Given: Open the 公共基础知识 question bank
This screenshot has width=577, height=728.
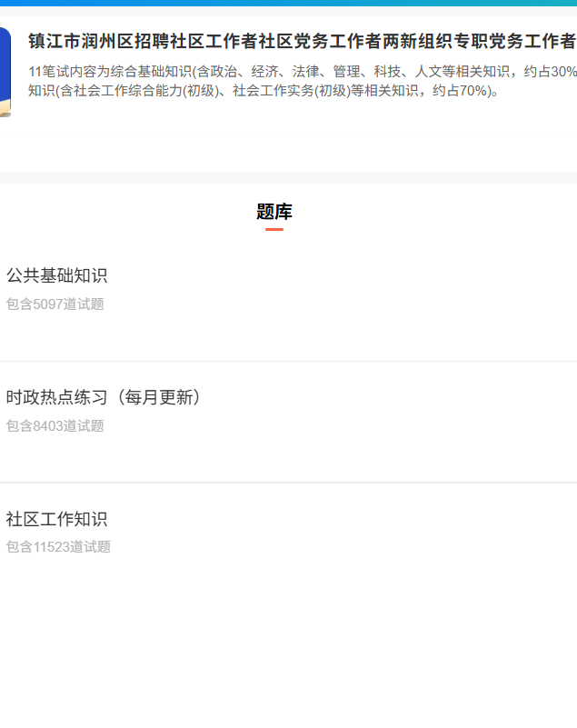Looking at the screenshot, I should pyautogui.click(x=56, y=275).
